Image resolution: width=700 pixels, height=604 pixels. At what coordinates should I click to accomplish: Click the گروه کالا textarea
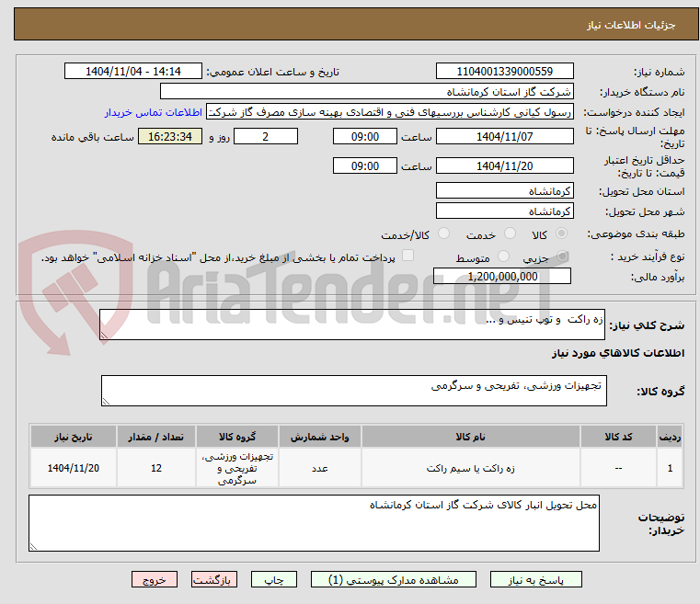353,391
